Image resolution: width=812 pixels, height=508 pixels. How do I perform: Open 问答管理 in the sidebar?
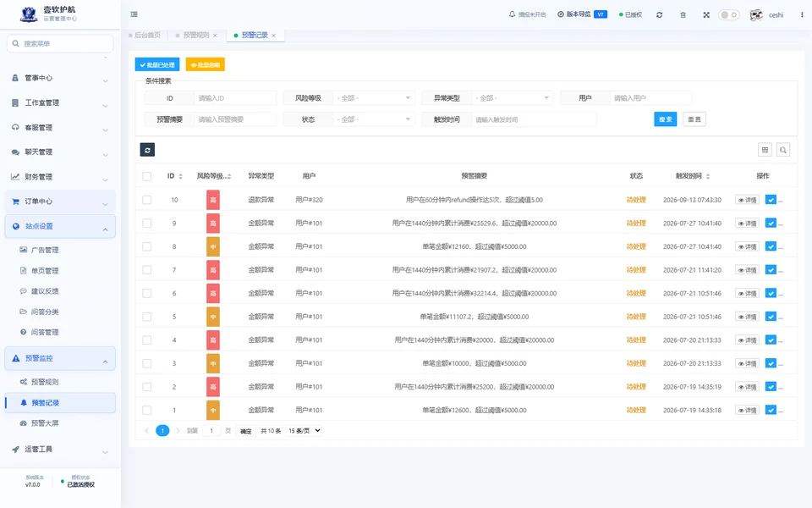tap(60, 332)
